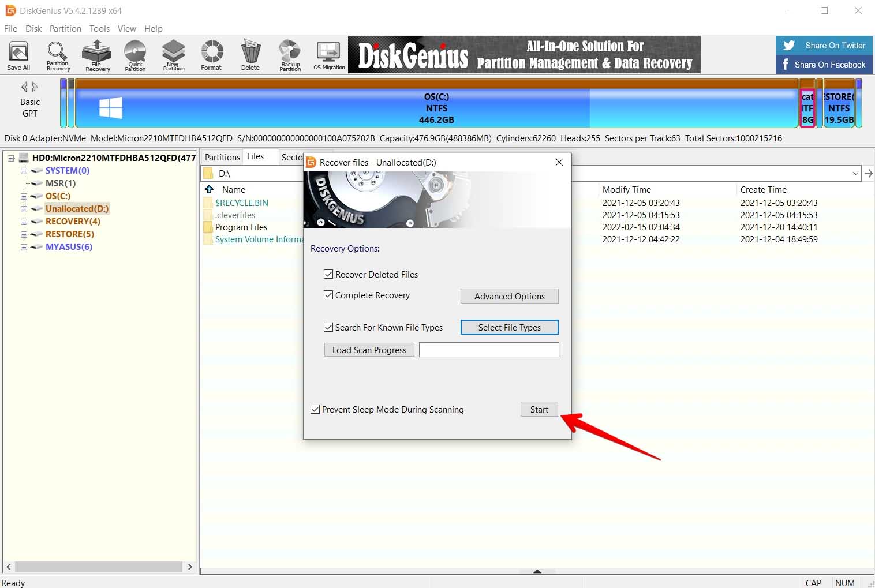Toggle Recover Deleted Files checkbox
The height and width of the screenshot is (588, 875).
[x=328, y=274]
